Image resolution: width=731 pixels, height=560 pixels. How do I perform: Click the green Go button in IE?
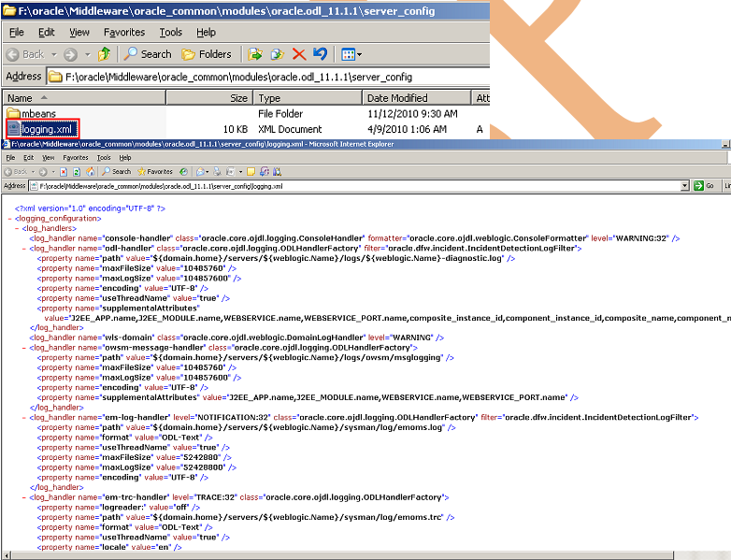(704, 186)
